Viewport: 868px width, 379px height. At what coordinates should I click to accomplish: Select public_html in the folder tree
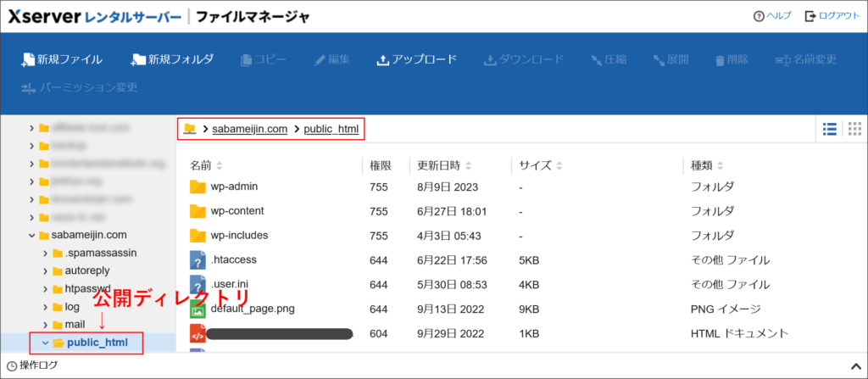[97, 343]
